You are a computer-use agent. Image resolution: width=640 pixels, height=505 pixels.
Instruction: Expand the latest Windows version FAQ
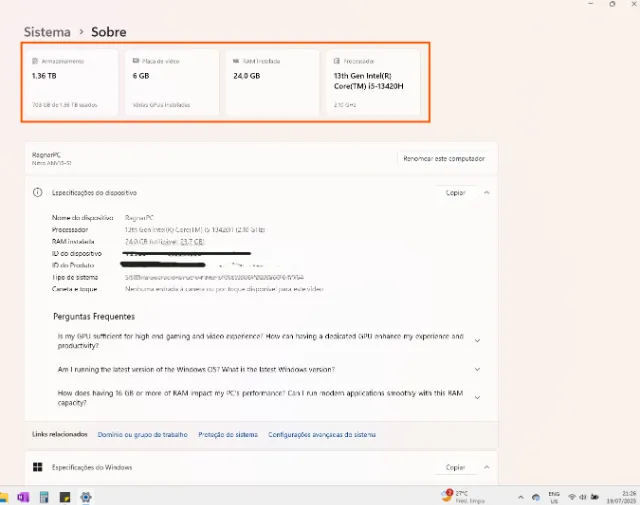click(x=477, y=369)
